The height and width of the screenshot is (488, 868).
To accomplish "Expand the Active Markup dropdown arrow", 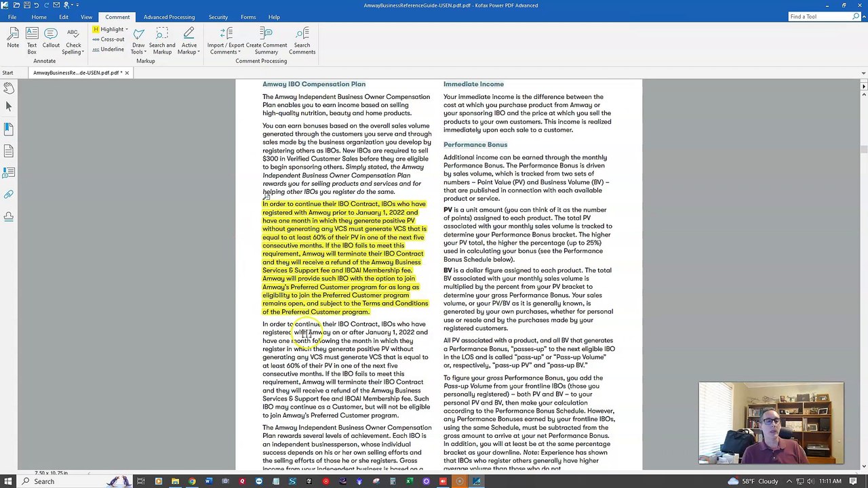I will tap(199, 52).
